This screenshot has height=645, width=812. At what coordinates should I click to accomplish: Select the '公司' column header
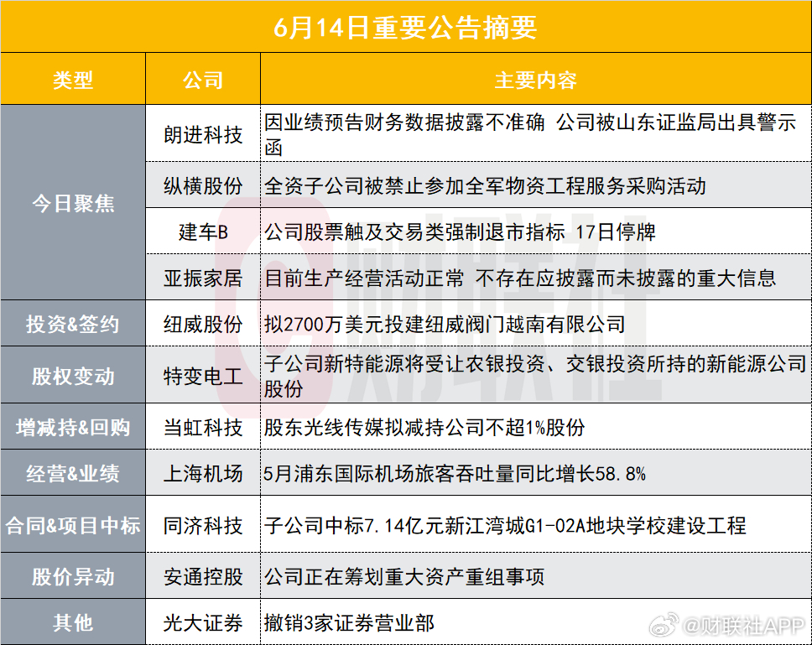[203, 80]
